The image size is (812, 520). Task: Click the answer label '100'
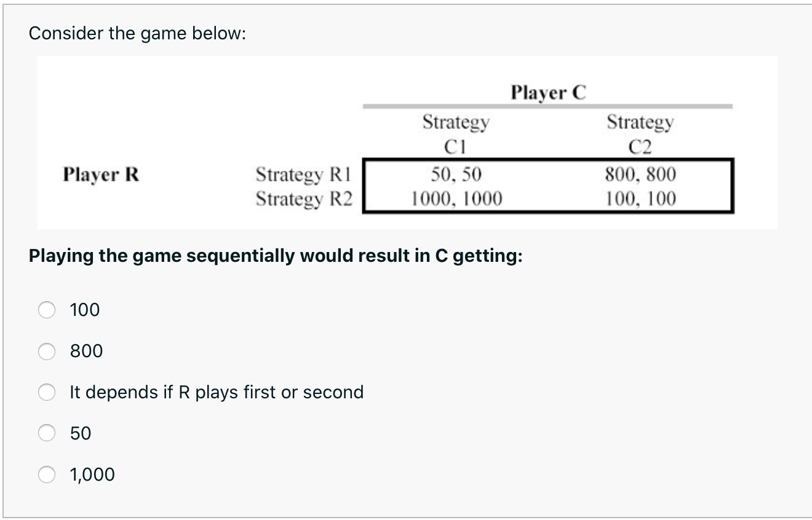click(84, 310)
